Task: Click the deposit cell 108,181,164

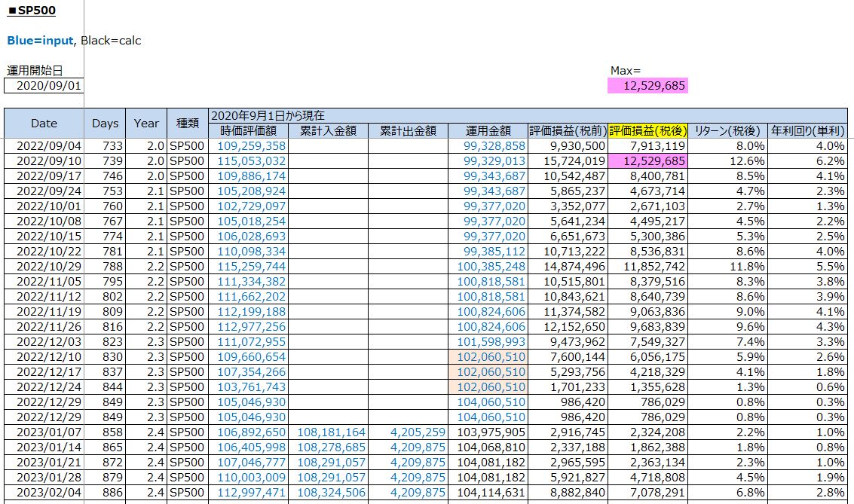Action: [x=332, y=432]
